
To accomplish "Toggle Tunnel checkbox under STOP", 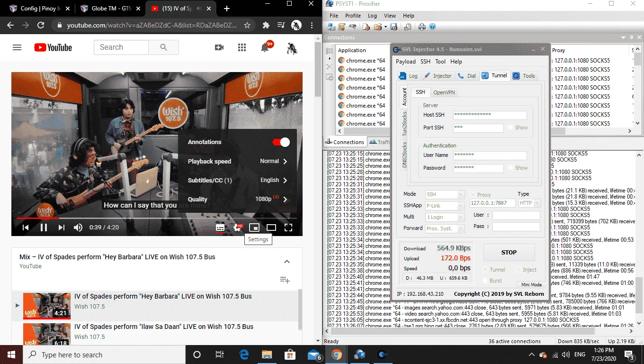I will click(485, 270).
